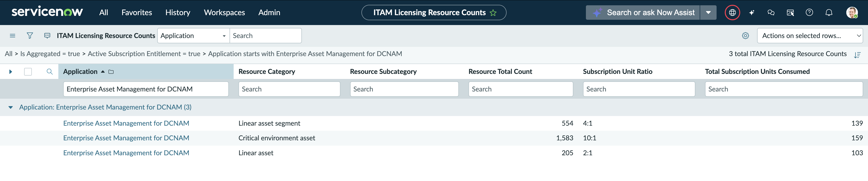Click the Application column filter input
Viewport: 868px width, 181px height.
pos(146,89)
